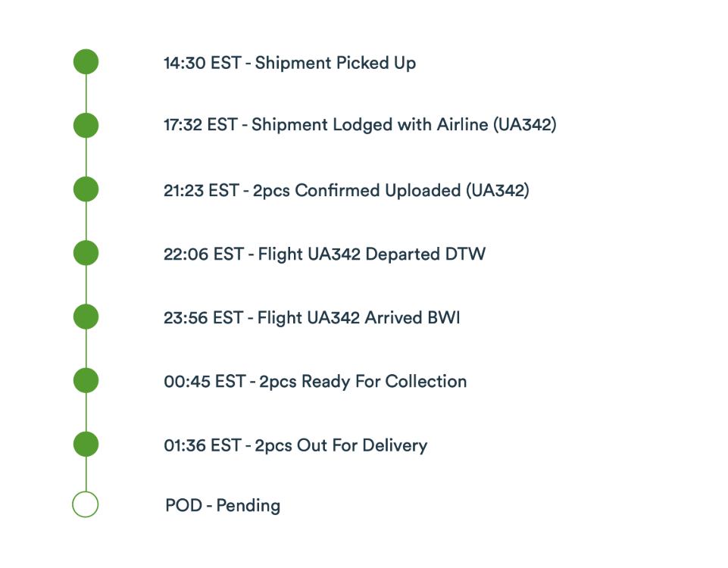
Task: Click the Flight Arrived BWI timeline marker
Action: 86,317
